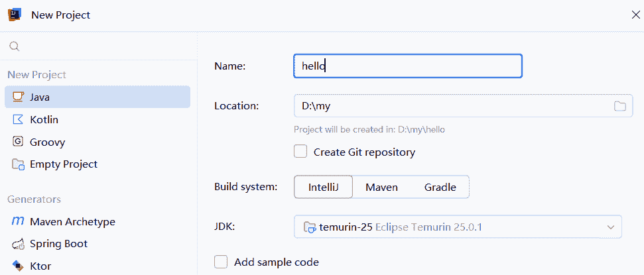
Task: Select IntelliJ as build system
Action: pyautogui.click(x=323, y=187)
